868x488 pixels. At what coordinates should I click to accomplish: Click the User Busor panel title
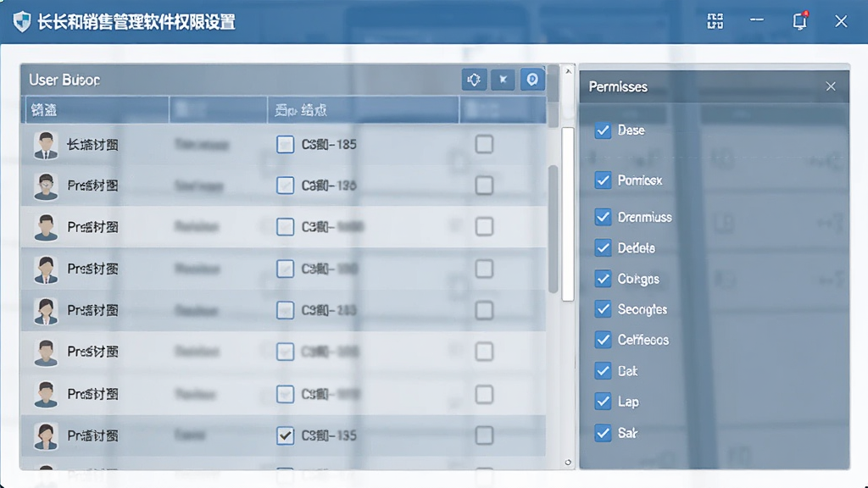click(x=64, y=80)
